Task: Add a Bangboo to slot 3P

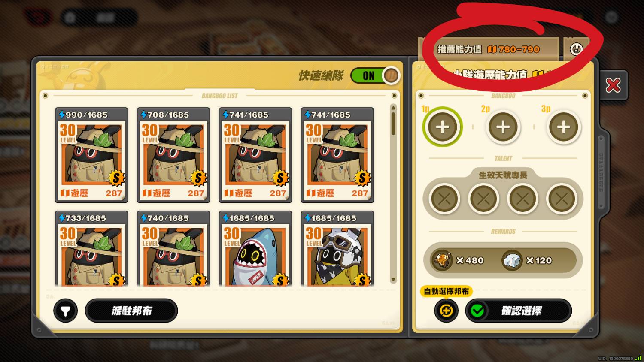Action: click(x=563, y=127)
